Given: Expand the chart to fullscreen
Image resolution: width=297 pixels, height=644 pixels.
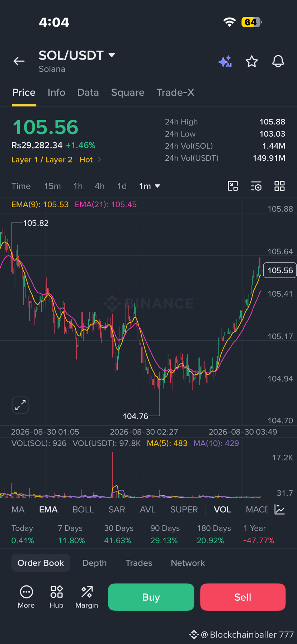Looking at the screenshot, I should pyautogui.click(x=20, y=405).
